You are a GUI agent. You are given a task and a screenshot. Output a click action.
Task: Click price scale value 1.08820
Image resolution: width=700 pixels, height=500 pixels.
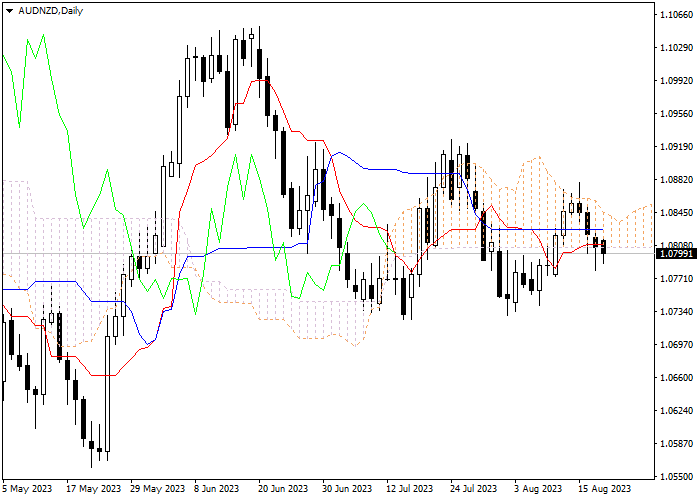click(x=677, y=179)
